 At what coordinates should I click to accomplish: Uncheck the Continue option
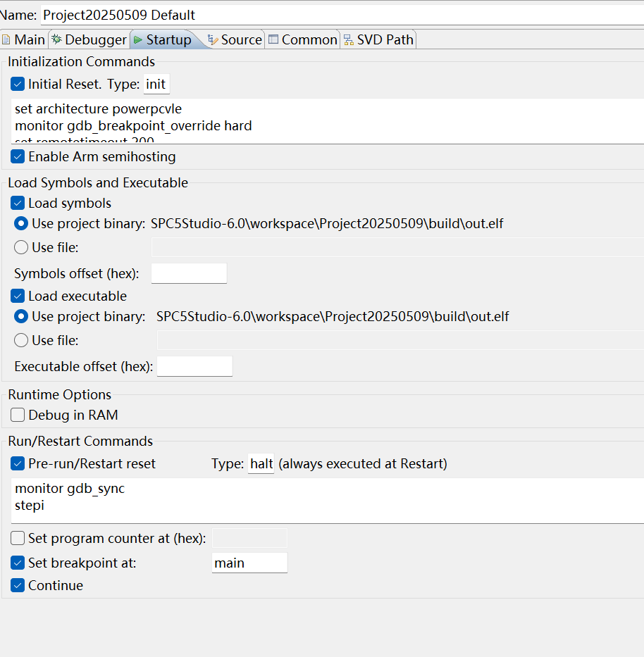(x=17, y=585)
